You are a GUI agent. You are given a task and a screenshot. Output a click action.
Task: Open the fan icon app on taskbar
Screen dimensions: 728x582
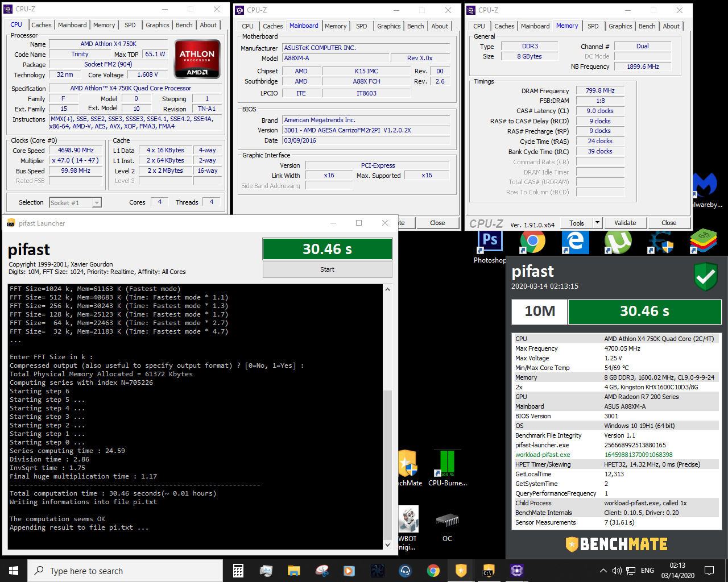tap(378, 571)
